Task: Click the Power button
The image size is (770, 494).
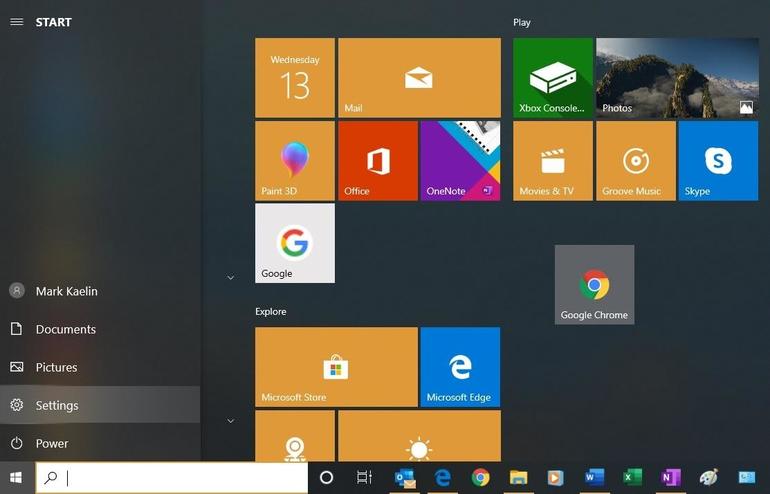Action: 52,443
